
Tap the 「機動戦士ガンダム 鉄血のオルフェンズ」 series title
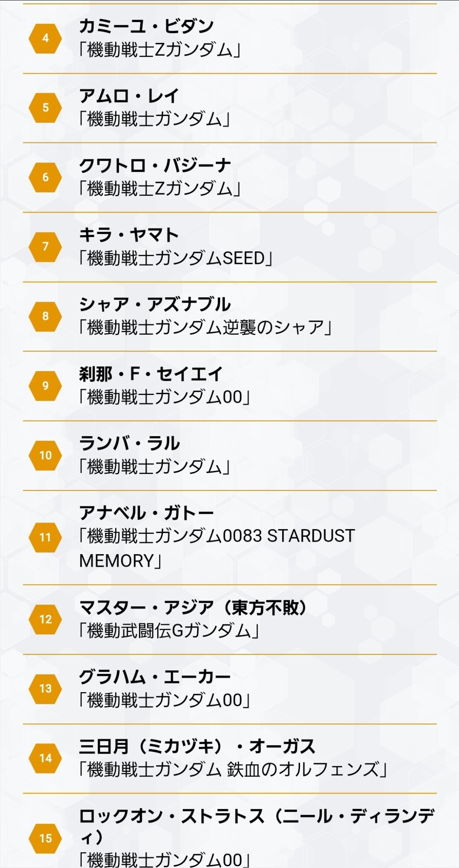point(233,770)
